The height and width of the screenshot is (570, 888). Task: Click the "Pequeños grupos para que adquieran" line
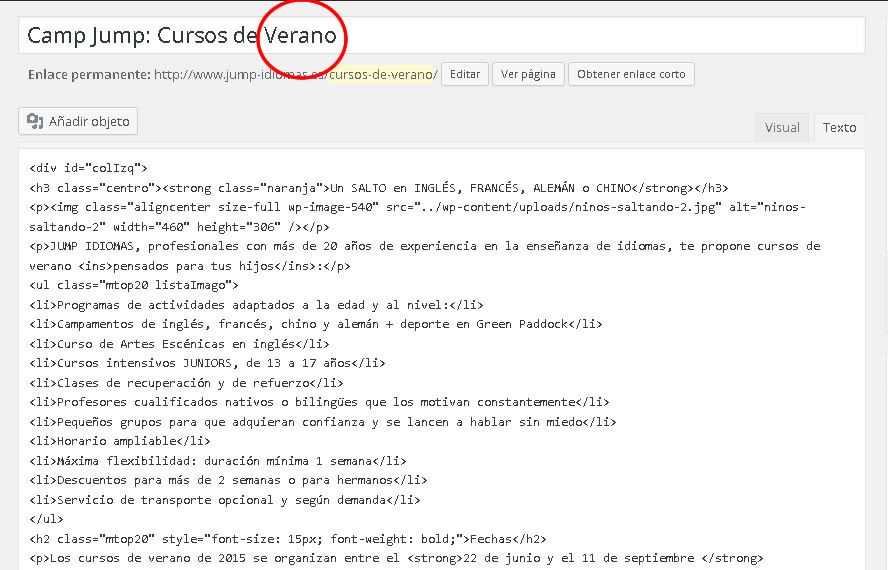coord(323,422)
